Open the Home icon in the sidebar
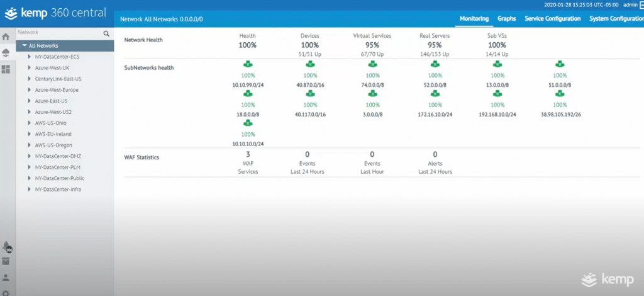 [6, 37]
